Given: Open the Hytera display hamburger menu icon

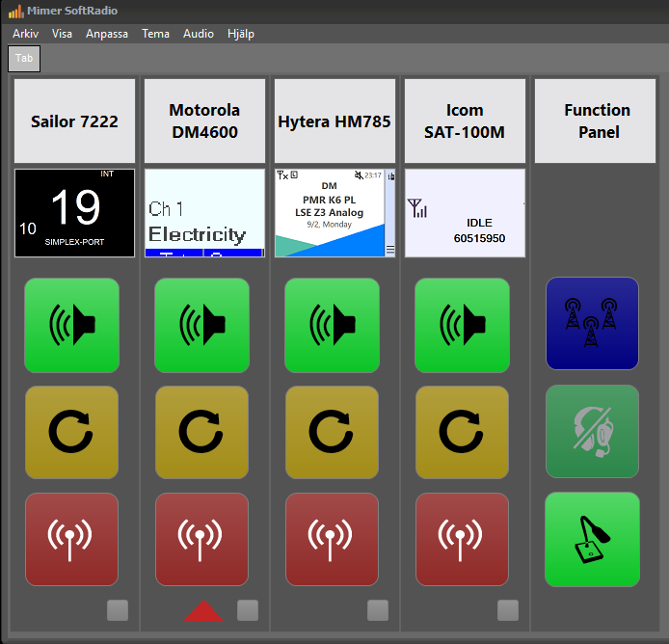Looking at the screenshot, I should [390, 250].
